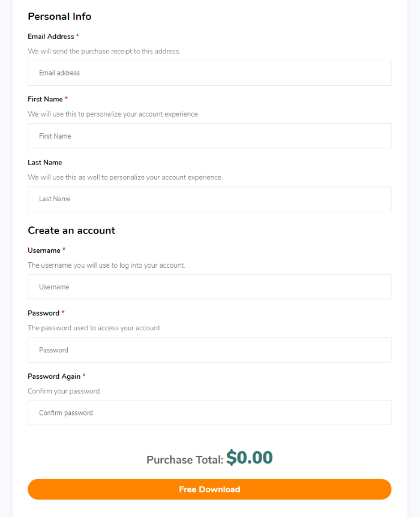Click the Personal Info heading

(59, 16)
